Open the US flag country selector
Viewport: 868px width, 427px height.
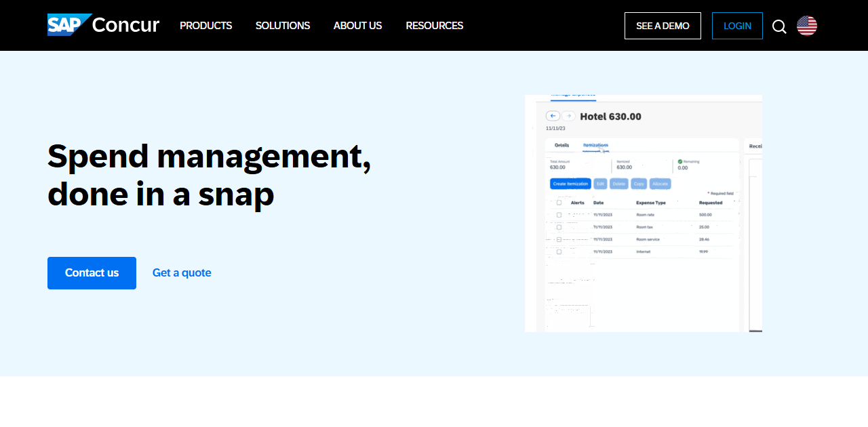(x=807, y=26)
